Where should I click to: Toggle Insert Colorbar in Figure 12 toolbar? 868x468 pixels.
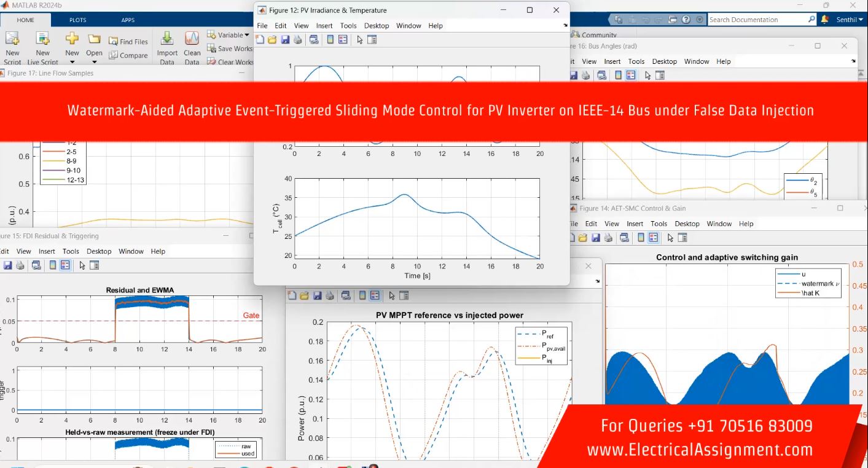[x=330, y=40]
